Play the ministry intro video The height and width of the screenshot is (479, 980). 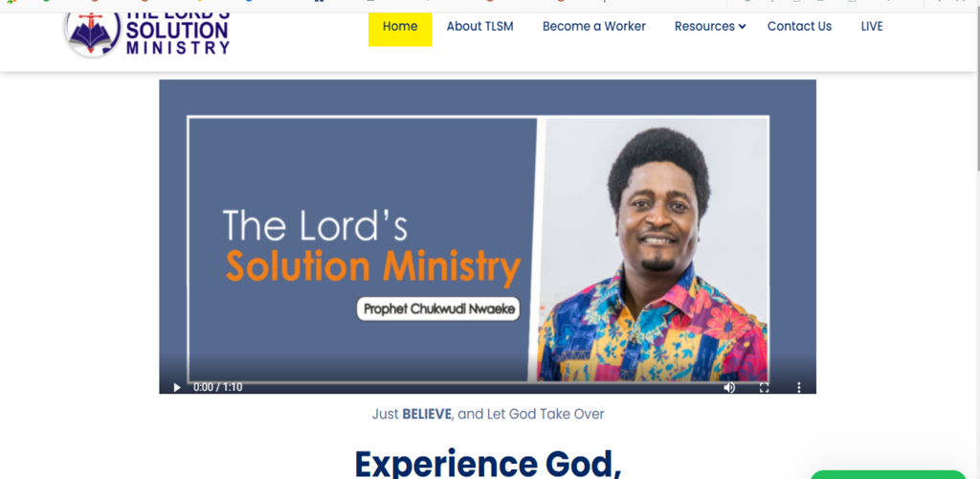pos(177,388)
